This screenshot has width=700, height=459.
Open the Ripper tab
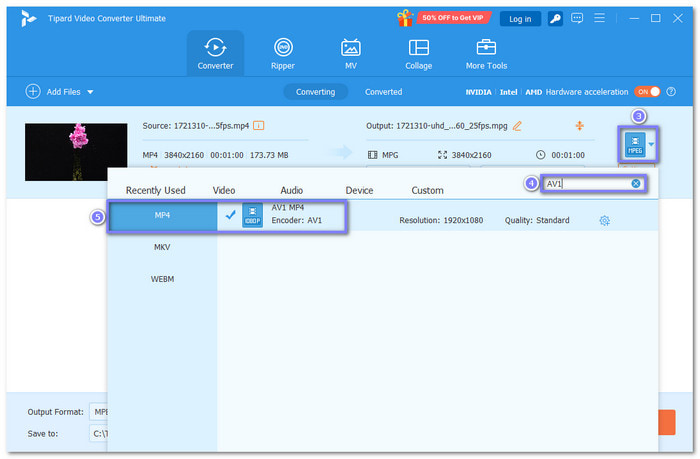[283, 53]
